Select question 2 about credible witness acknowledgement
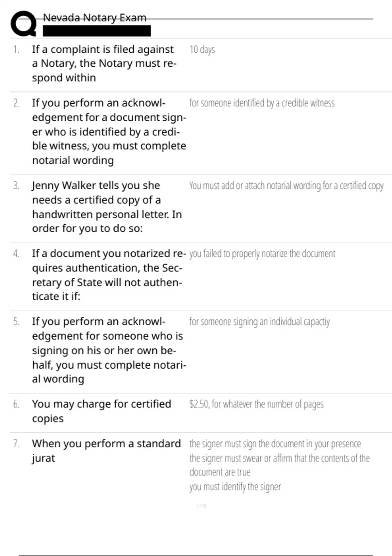The height and width of the screenshot is (556, 392). click(109, 131)
